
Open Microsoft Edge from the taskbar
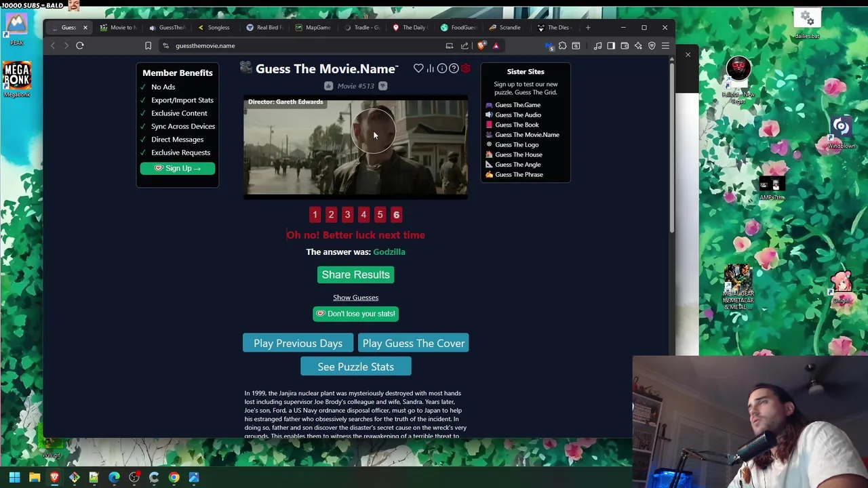click(114, 477)
